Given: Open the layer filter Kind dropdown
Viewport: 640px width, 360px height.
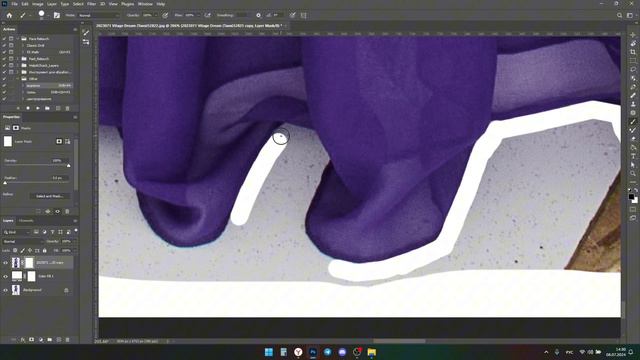Looking at the screenshot, I should pyautogui.click(x=17, y=232).
